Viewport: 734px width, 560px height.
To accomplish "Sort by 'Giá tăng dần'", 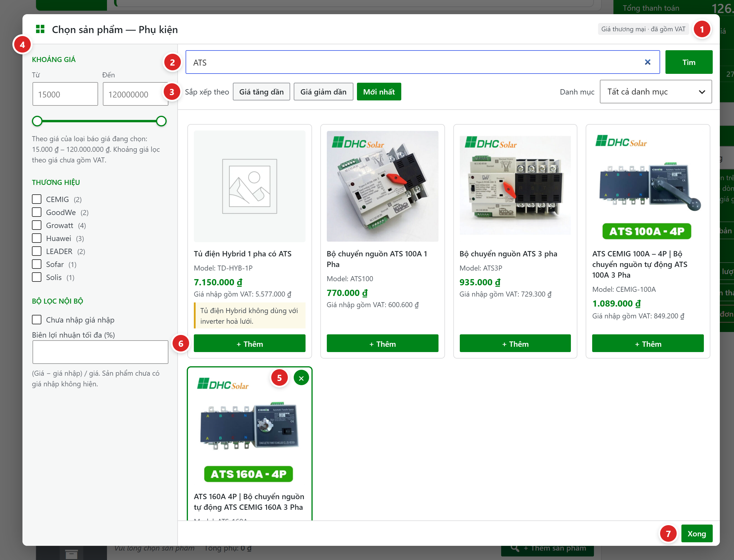I will [x=261, y=92].
